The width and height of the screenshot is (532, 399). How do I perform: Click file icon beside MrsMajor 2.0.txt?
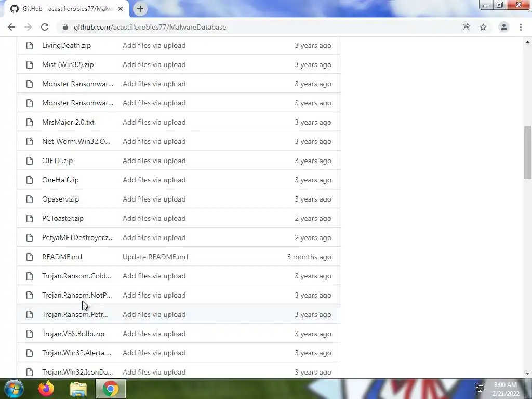point(30,122)
